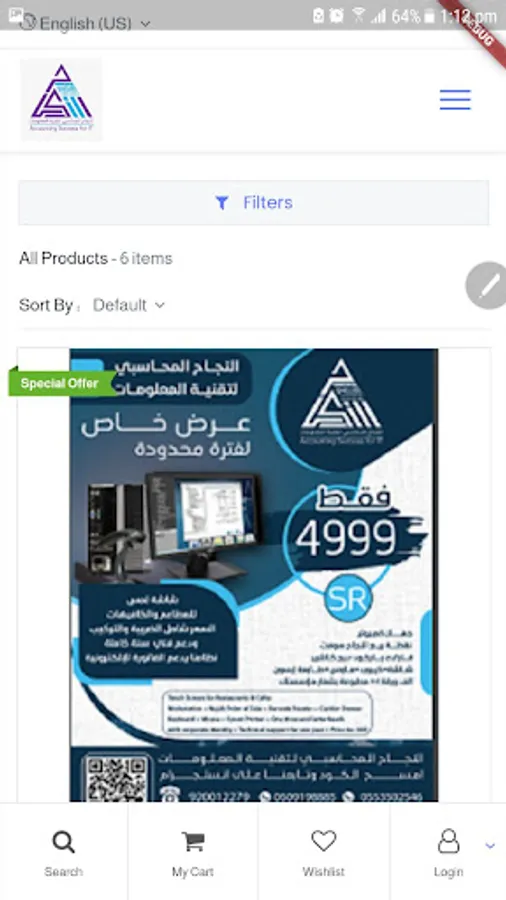This screenshot has width=506, height=900.
Task: Click the Special Offer badge
Action: coord(61,383)
